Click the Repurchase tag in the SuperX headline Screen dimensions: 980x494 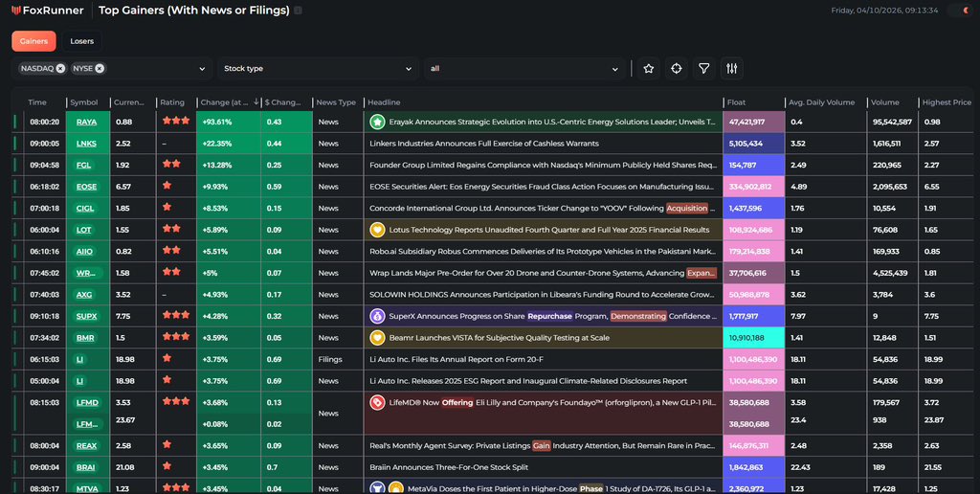pyautogui.click(x=549, y=317)
